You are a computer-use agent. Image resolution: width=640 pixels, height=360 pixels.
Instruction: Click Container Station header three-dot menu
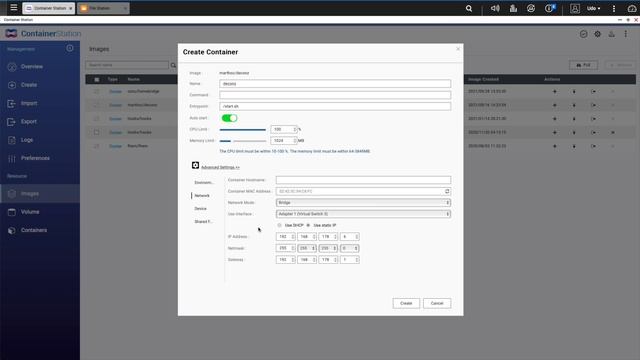626,34
